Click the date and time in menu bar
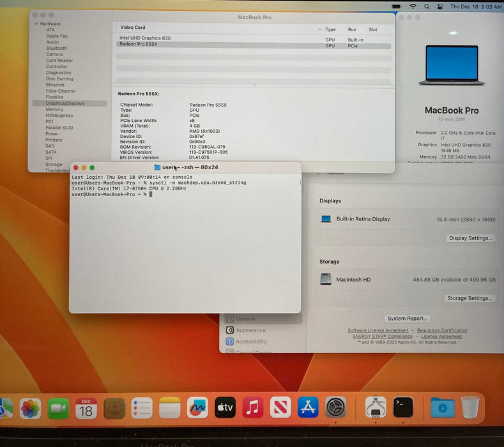The width and height of the screenshot is (504, 447). [475, 6]
